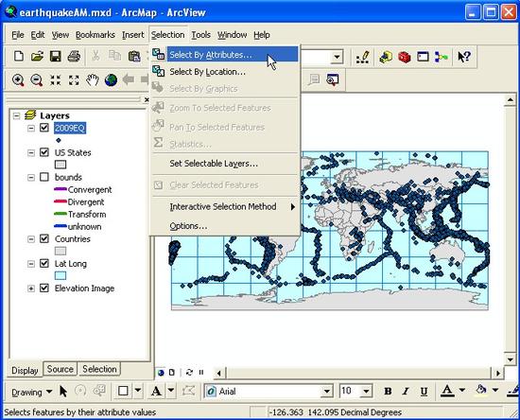
Task: Collapse the US States layer legend
Action: click(31, 152)
